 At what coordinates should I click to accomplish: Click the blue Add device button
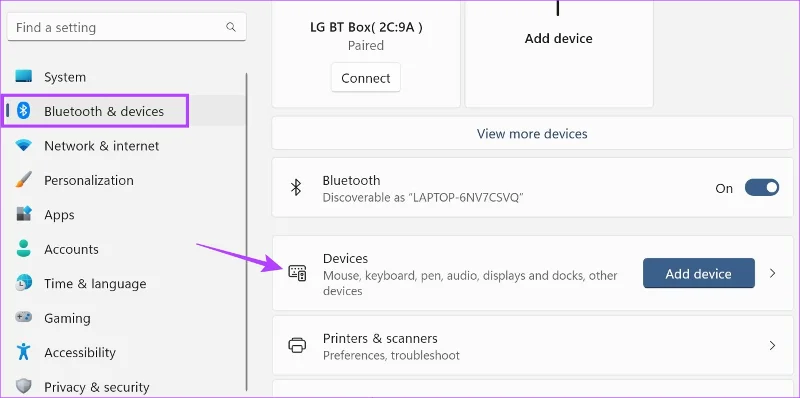tap(698, 273)
